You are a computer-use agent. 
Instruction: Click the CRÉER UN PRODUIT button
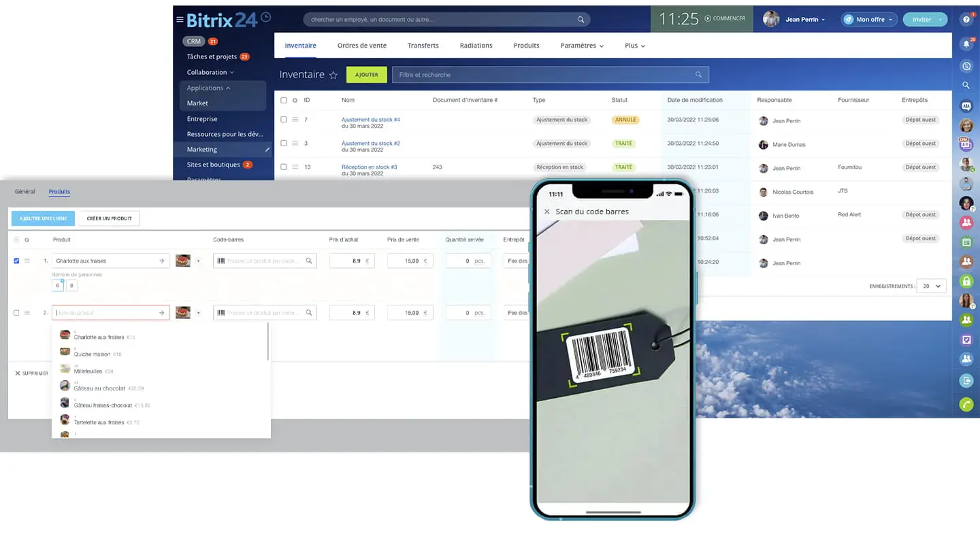pyautogui.click(x=109, y=218)
